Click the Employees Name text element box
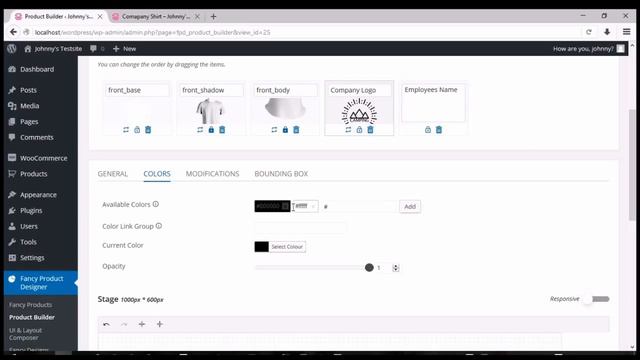Viewport: 640px width, 360px height. 433,102
